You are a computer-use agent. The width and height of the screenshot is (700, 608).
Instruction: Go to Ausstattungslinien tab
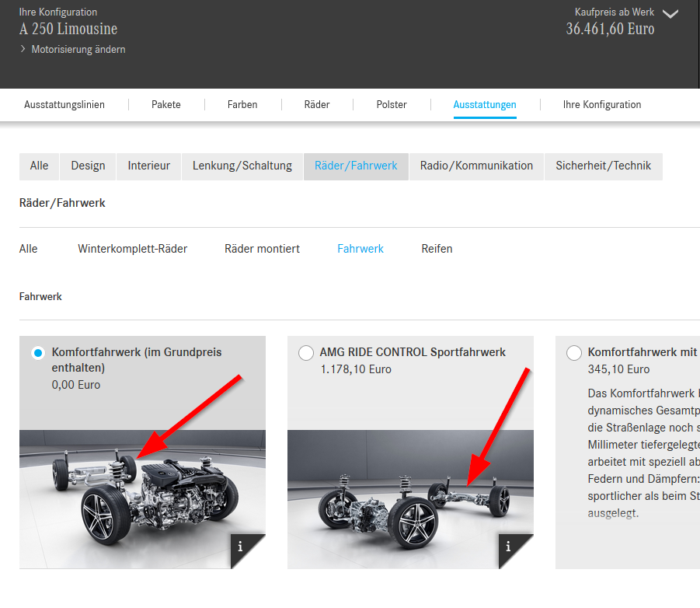click(64, 104)
